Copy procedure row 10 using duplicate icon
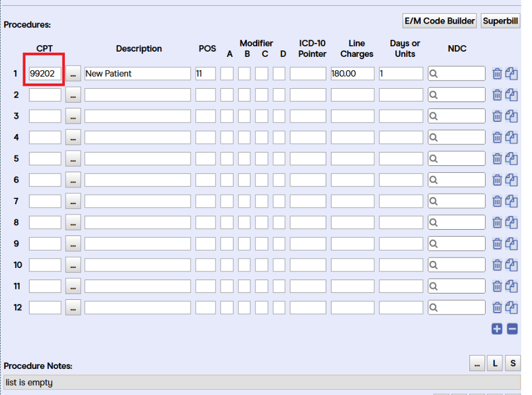 click(512, 265)
